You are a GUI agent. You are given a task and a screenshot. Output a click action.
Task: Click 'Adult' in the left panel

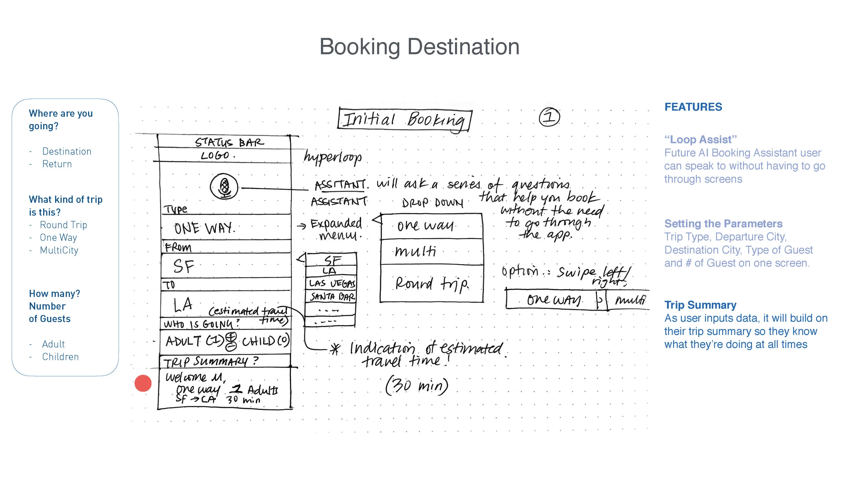click(53, 344)
